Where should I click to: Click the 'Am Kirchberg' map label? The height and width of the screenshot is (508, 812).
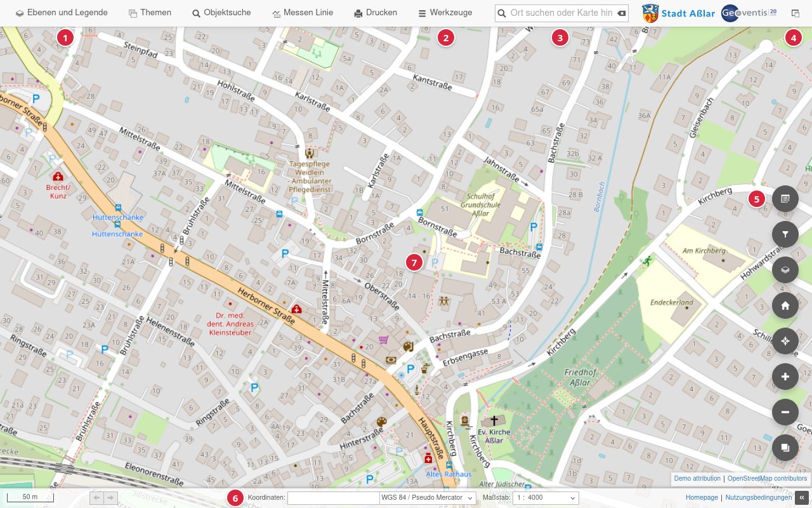[x=704, y=251]
